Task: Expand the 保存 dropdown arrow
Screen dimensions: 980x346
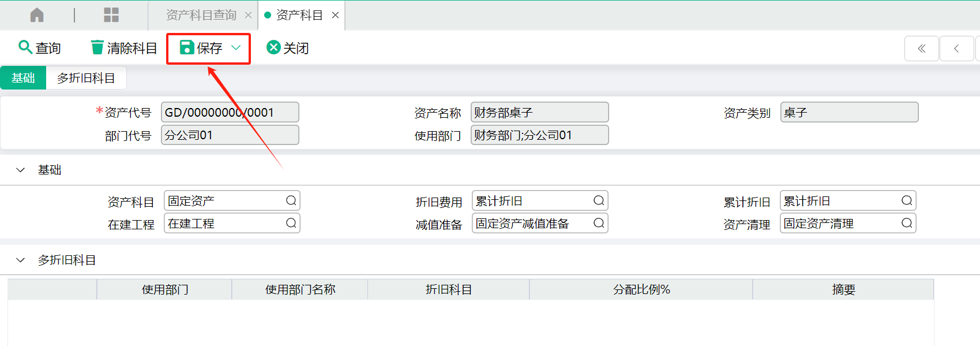Action: point(236,48)
